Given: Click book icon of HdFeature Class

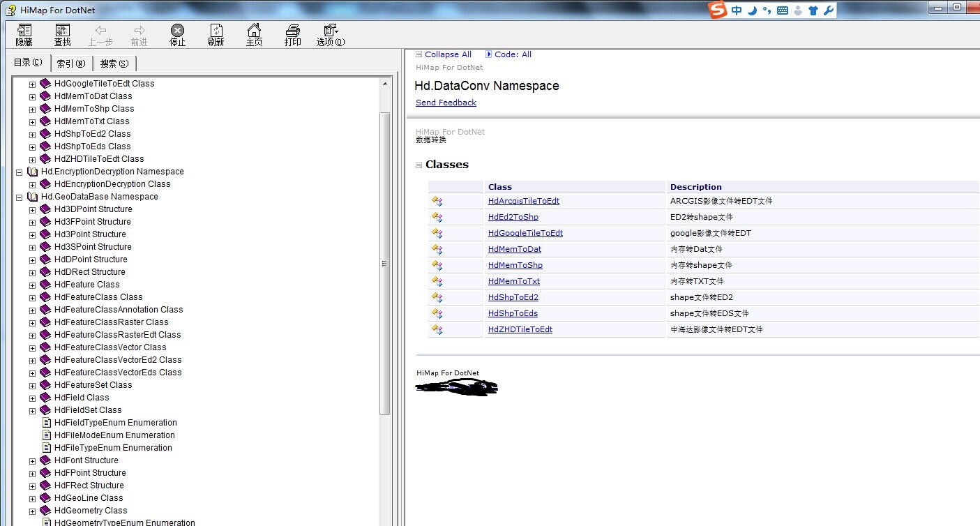Looking at the screenshot, I should [45, 285].
